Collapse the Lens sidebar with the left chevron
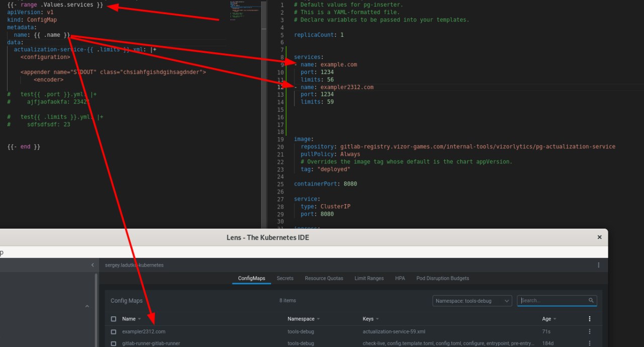644x347 pixels. tap(92, 265)
